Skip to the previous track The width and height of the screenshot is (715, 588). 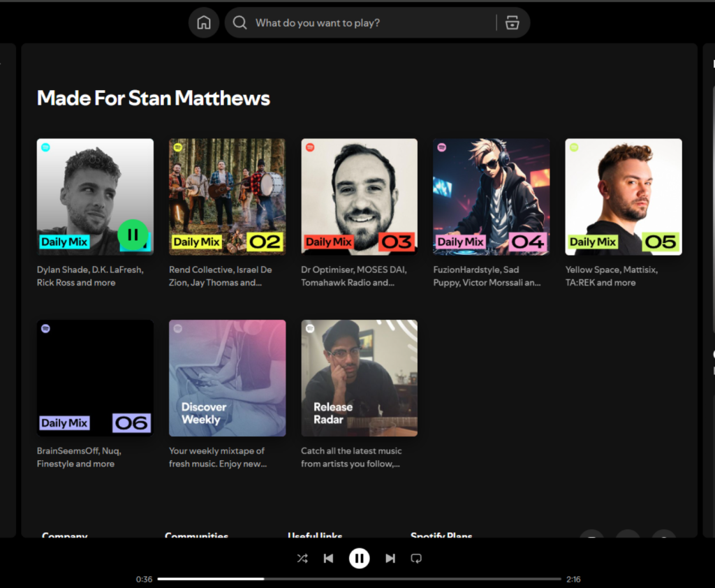click(328, 559)
